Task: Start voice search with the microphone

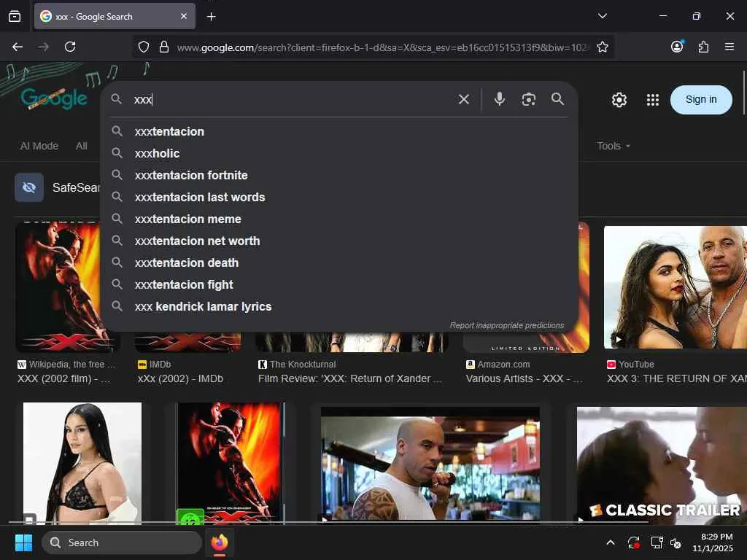Action: point(499,99)
